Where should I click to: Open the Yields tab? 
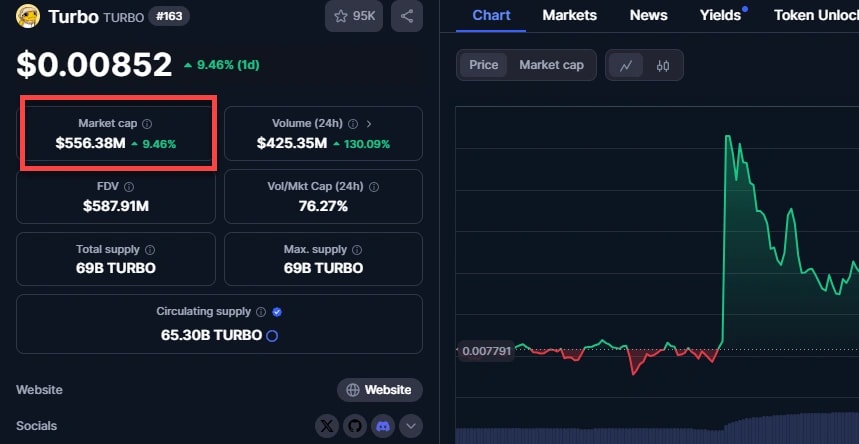pyautogui.click(x=720, y=15)
